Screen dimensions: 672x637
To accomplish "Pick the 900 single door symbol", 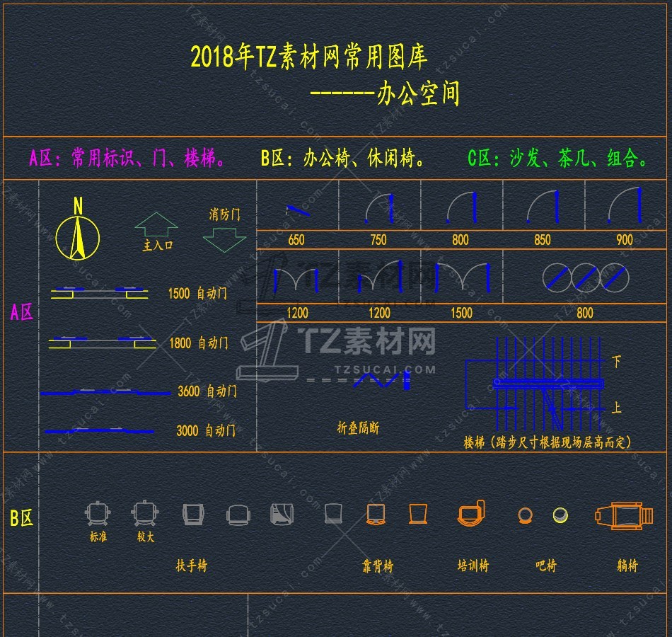I will pyautogui.click(x=625, y=205).
